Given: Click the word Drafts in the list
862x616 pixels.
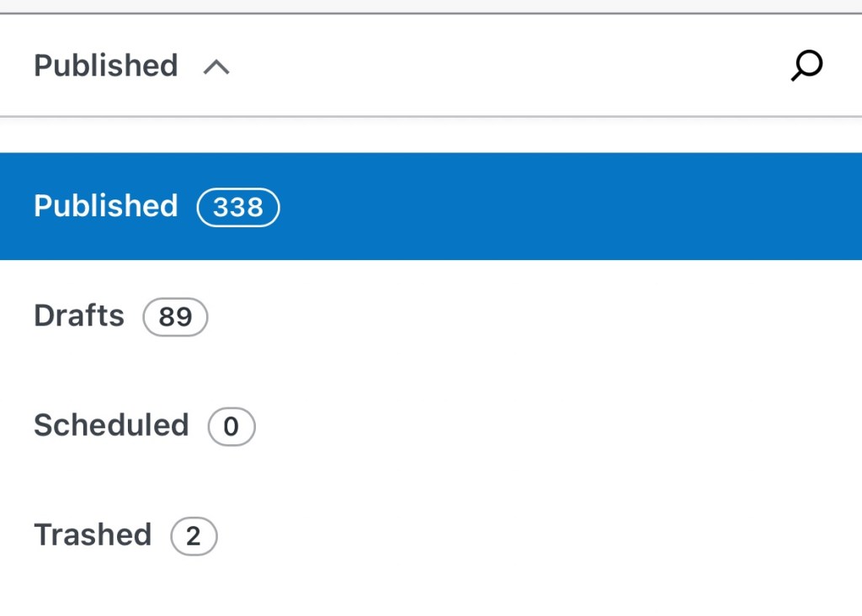Looking at the screenshot, I should 79,316.
